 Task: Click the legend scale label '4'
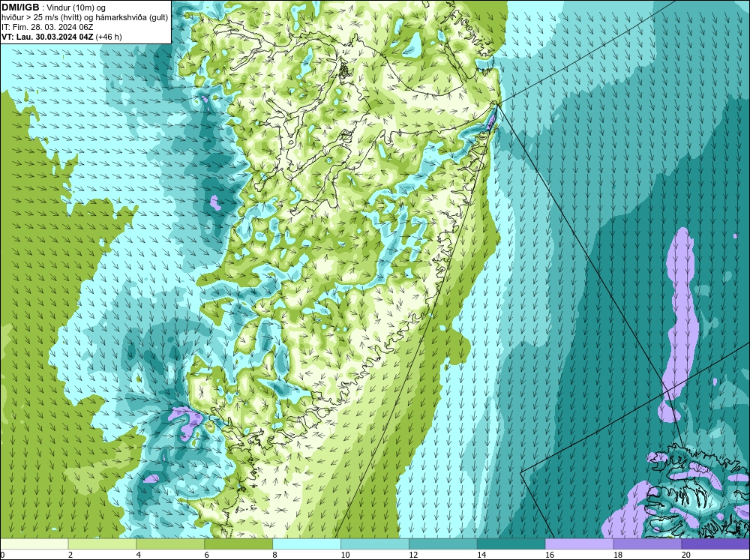pyautogui.click(x=138, y=555)
